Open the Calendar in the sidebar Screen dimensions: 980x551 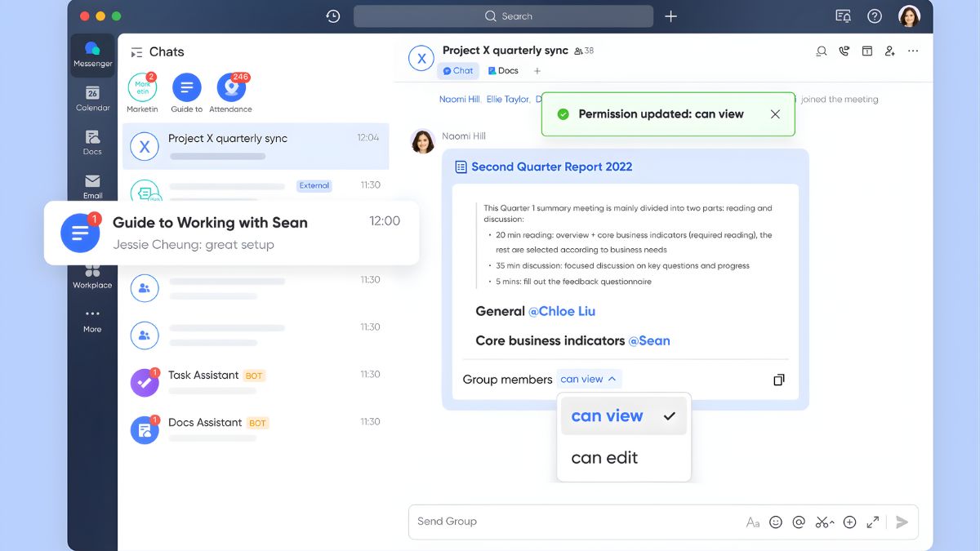click(92, 98)
